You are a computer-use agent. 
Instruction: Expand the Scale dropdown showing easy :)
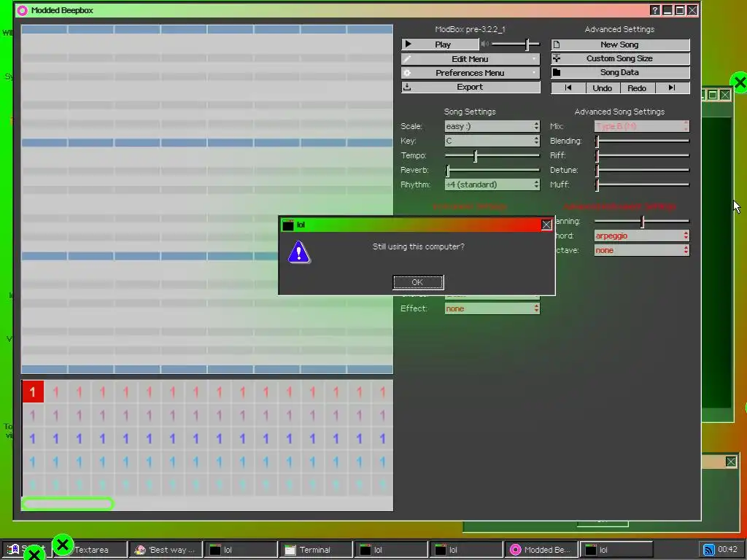492,126
